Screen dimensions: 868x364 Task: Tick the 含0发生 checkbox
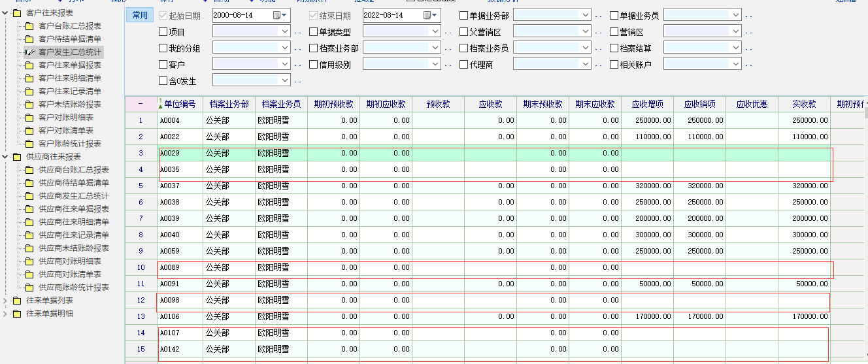click(x=163, y=80)
